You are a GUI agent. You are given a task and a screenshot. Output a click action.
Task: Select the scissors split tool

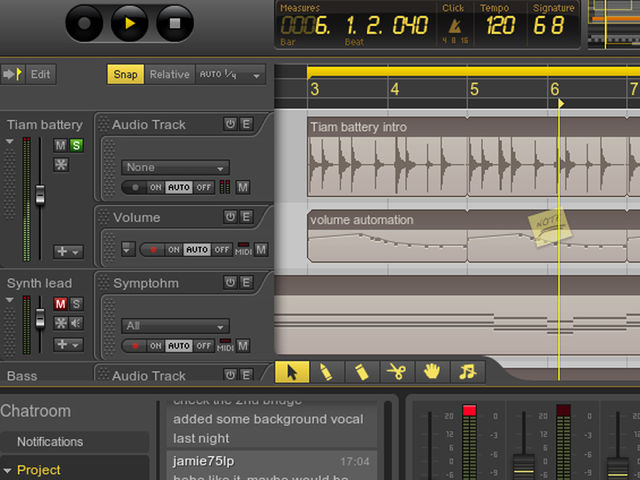[x=397, y=372]
